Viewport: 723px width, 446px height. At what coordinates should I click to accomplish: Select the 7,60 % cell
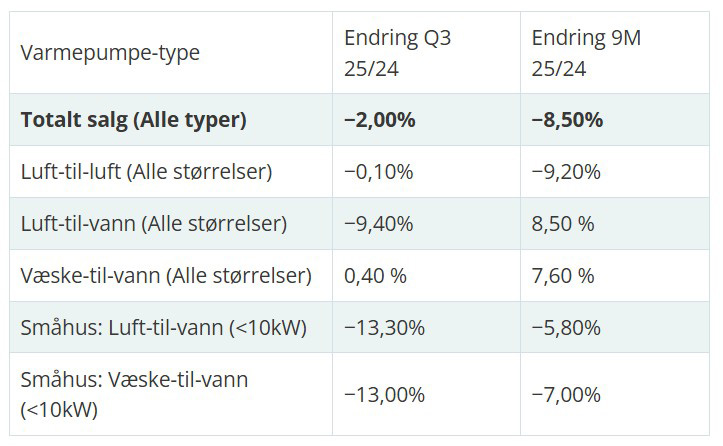563,275
